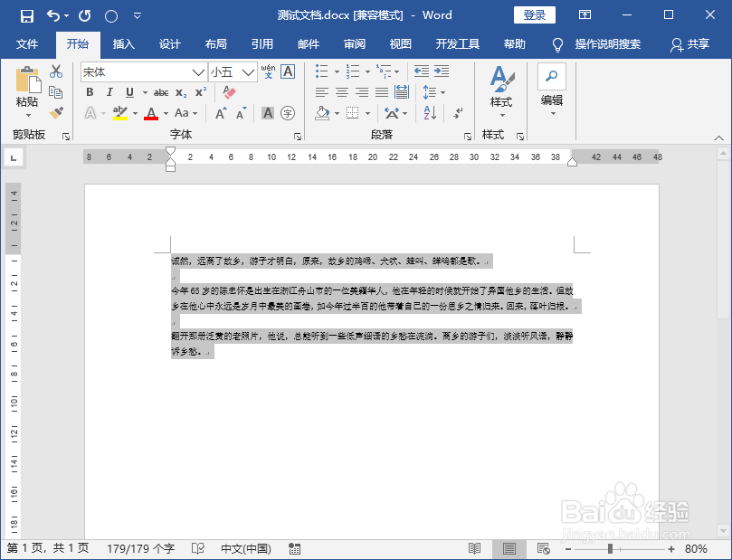Viewport: 732px width, 560px height.
Task: Click the 登录 button
Action: pos(535,15)
